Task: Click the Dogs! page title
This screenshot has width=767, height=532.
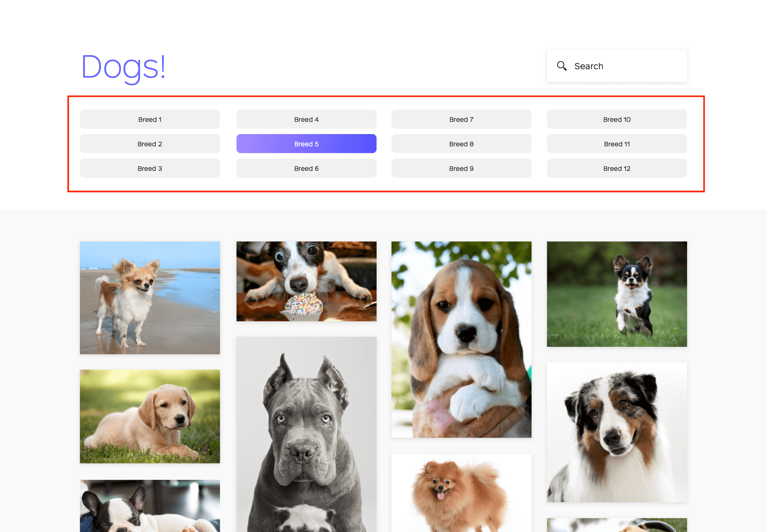Action: tap(123, 67)
